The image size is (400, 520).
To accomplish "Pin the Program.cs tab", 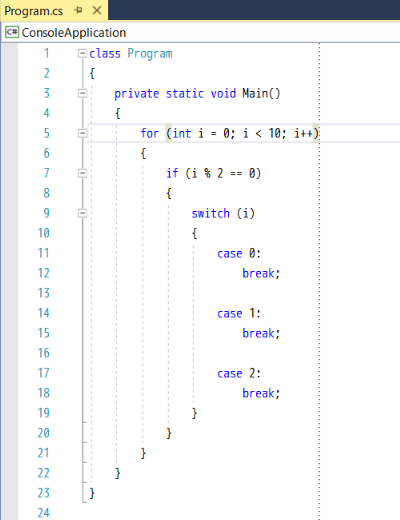I will (78, 10).
